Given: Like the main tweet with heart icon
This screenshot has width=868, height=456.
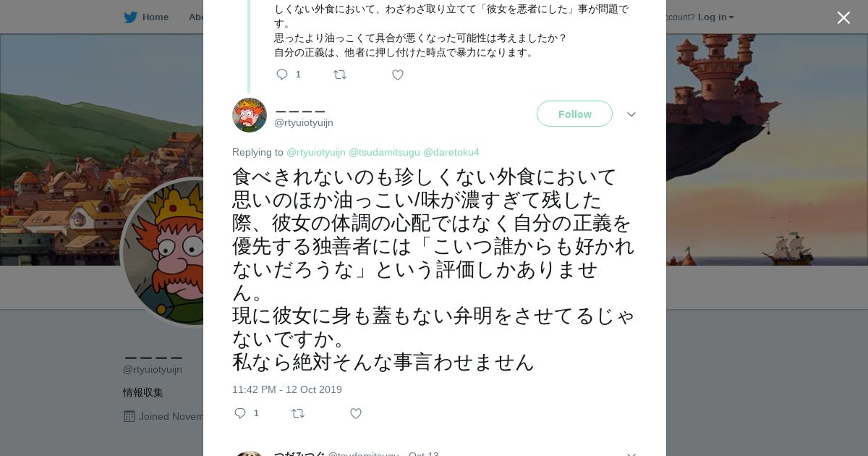Looking at the screenshot, I should click(x=356, y=413).
